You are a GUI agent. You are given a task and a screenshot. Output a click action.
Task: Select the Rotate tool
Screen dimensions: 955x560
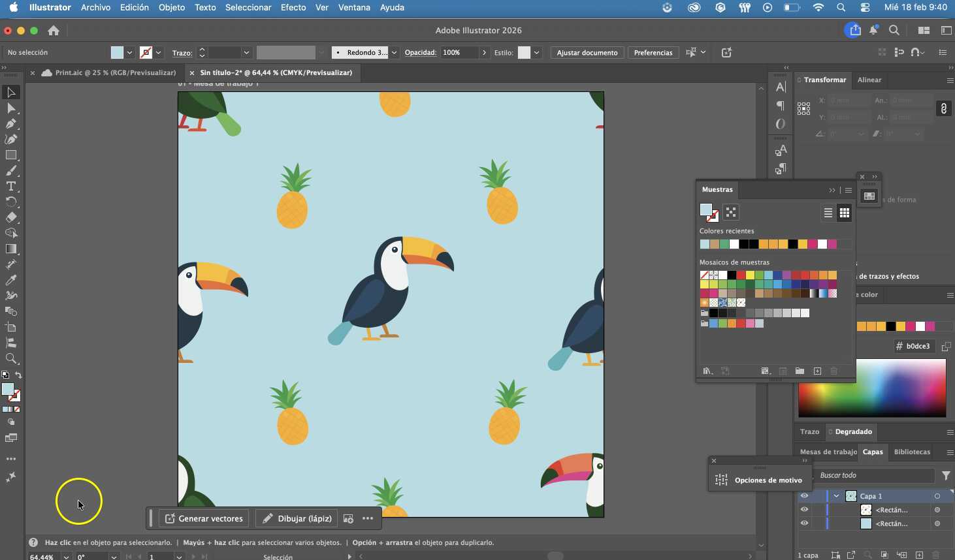(11, 202)
